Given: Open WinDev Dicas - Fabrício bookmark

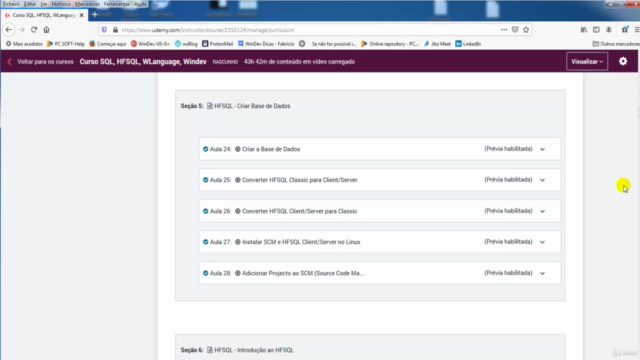Looking at the screenshot, I should tap(266, 44).
